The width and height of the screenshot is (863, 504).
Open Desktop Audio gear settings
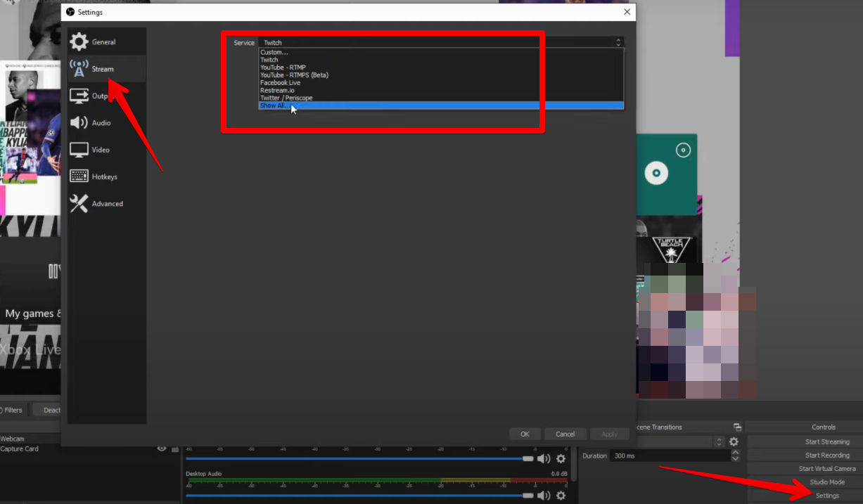click(x=561, y=496)
